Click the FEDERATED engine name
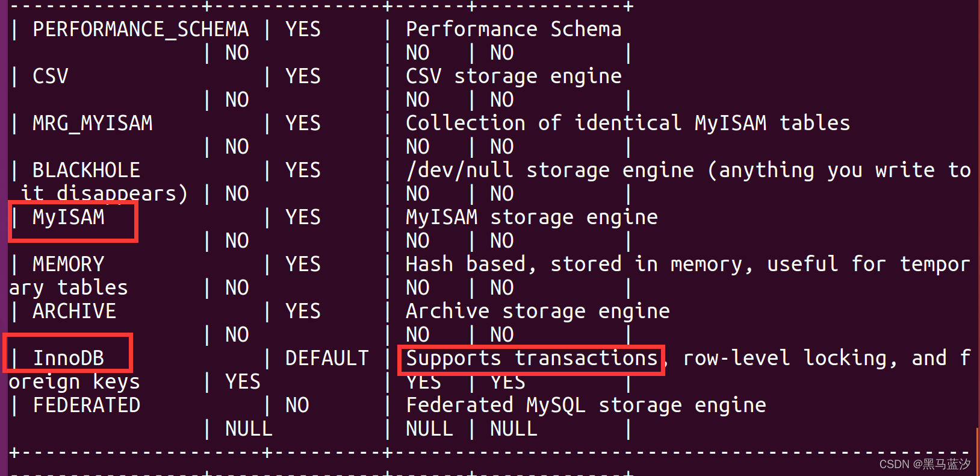Viewport: 980px width, 476px height. click(x=87, y=405)
